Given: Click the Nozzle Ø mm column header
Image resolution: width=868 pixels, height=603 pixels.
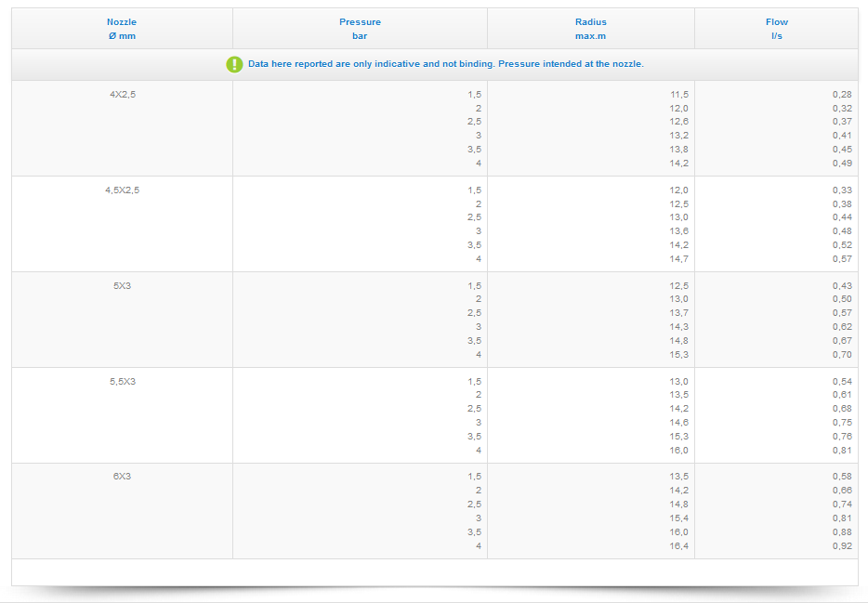Looking at the screenshot, I should [x=122, y=29].
